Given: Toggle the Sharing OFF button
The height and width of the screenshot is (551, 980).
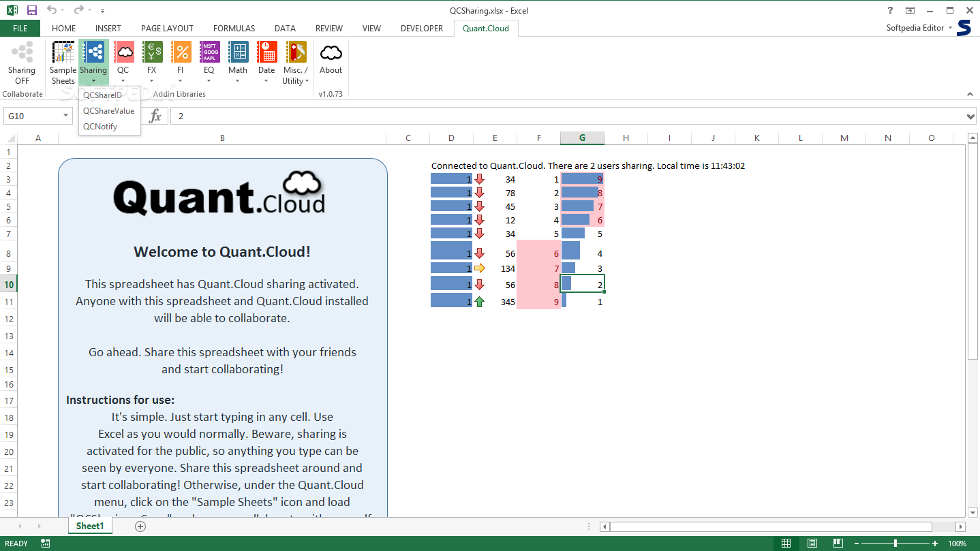Looking at the screenshot, I should coord(22,63).
